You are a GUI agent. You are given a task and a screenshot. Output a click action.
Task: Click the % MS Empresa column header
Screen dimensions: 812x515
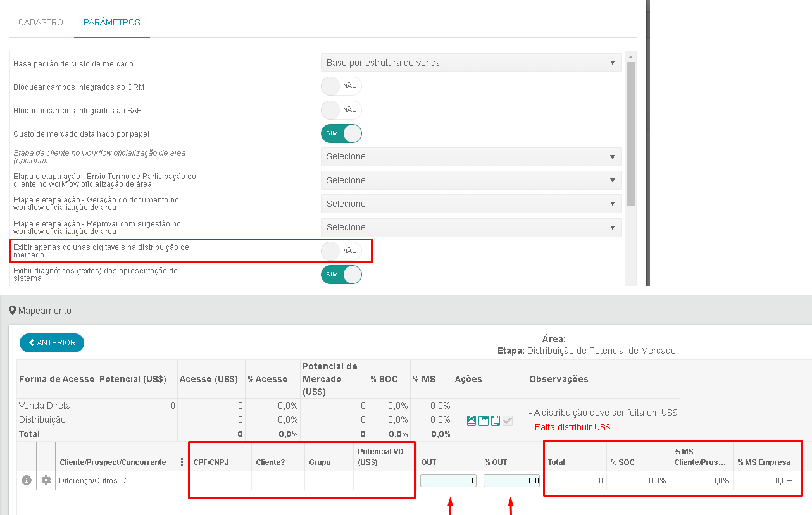(x=764, y=462)
